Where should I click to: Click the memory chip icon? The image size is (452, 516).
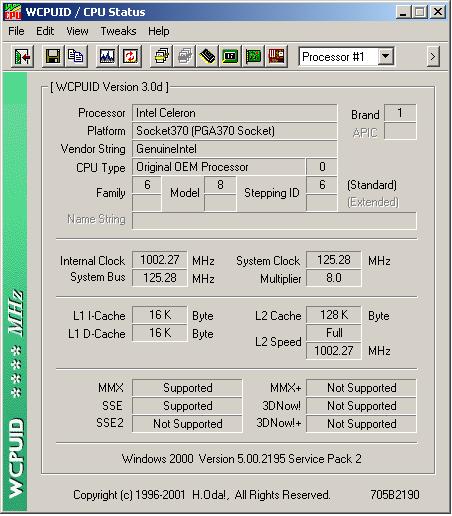point(207,57)
